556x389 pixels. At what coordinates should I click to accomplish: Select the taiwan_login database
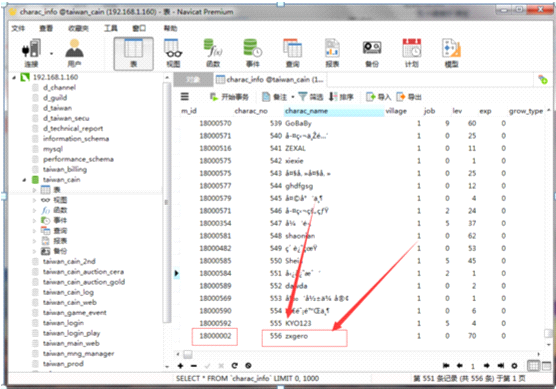pyautogui.click(x=63, y=323)
